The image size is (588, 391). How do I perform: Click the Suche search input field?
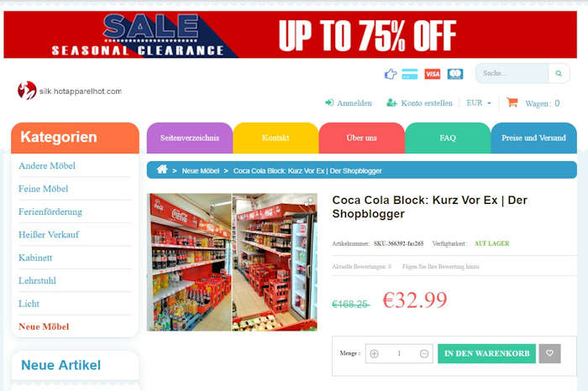[x=512, y=73]
